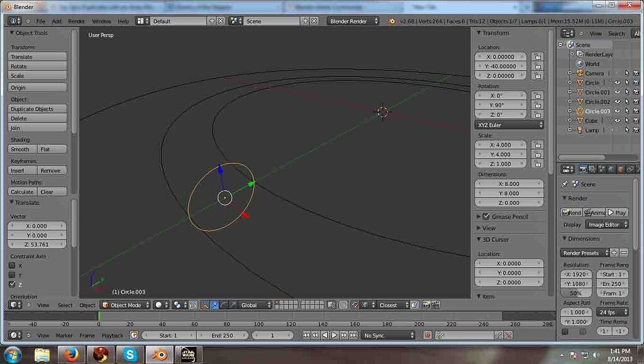Open the Render Presets dropdown
Viewport: 644px width, 364px height.
click(584, 253)
